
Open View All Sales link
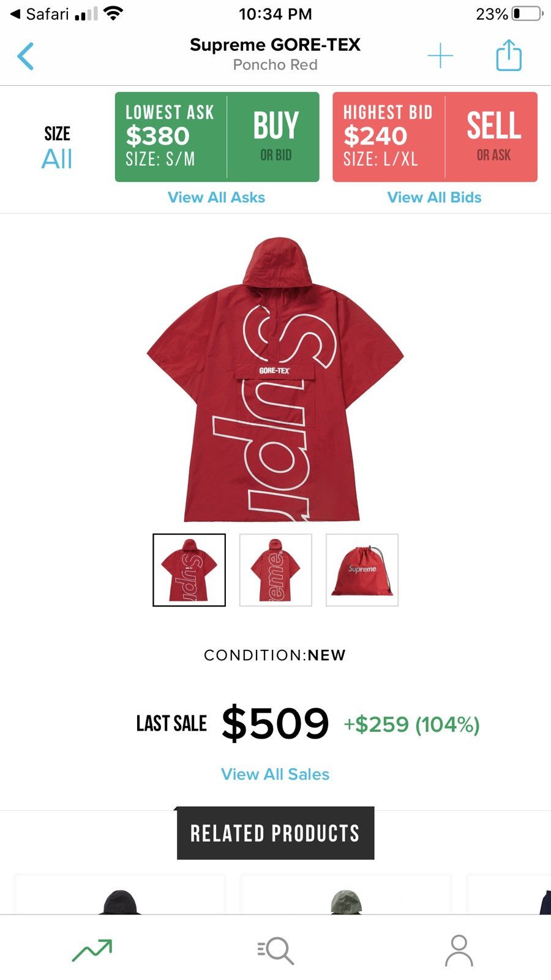(275, 774)
